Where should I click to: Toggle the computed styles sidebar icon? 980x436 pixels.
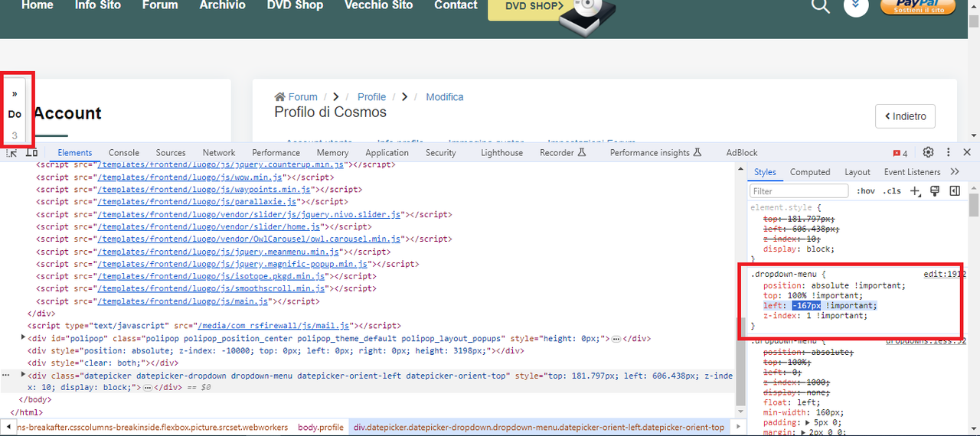point(955,190)
